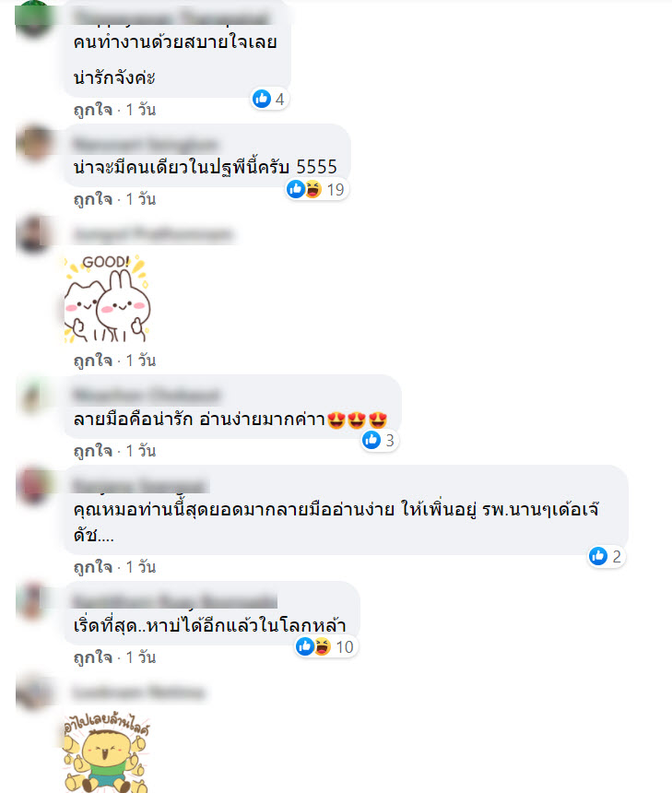Screen dimensions: 672x793
Task: Click ถูกใจ under GOOD sticker comment
Action: tap(93, 361)
